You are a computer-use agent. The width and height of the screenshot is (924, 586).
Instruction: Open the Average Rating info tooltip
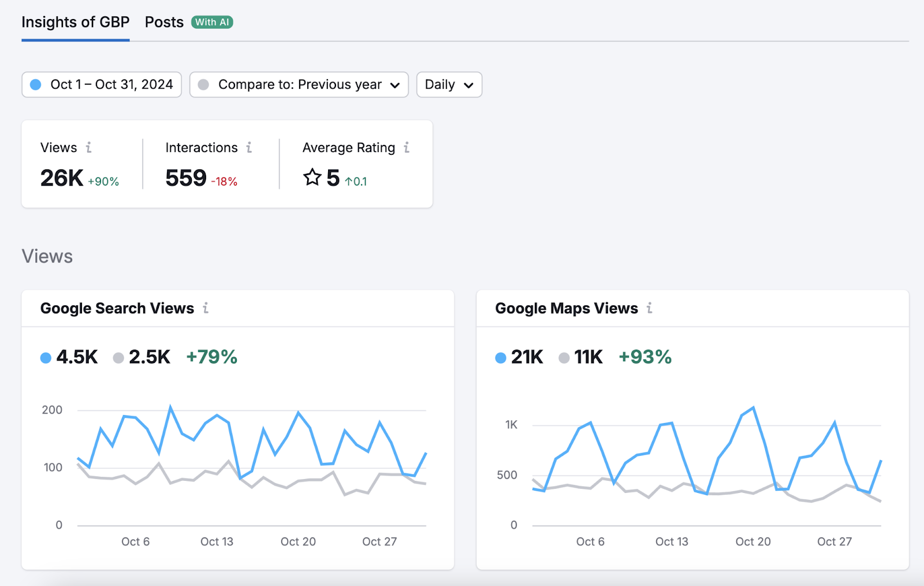pos(407,148)
